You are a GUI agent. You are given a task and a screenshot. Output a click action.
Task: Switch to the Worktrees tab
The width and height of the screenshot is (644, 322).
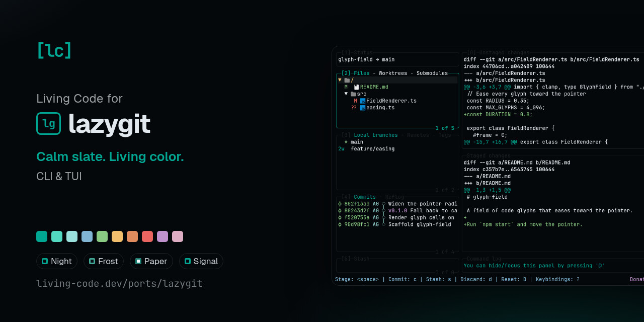pyautogui.click(x=393, y=73)
